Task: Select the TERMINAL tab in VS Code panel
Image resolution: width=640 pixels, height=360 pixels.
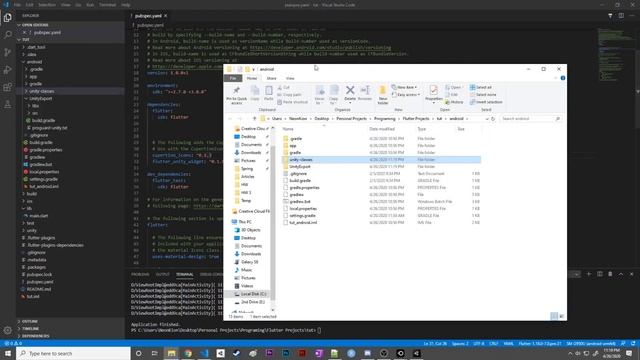Action: 184,274
